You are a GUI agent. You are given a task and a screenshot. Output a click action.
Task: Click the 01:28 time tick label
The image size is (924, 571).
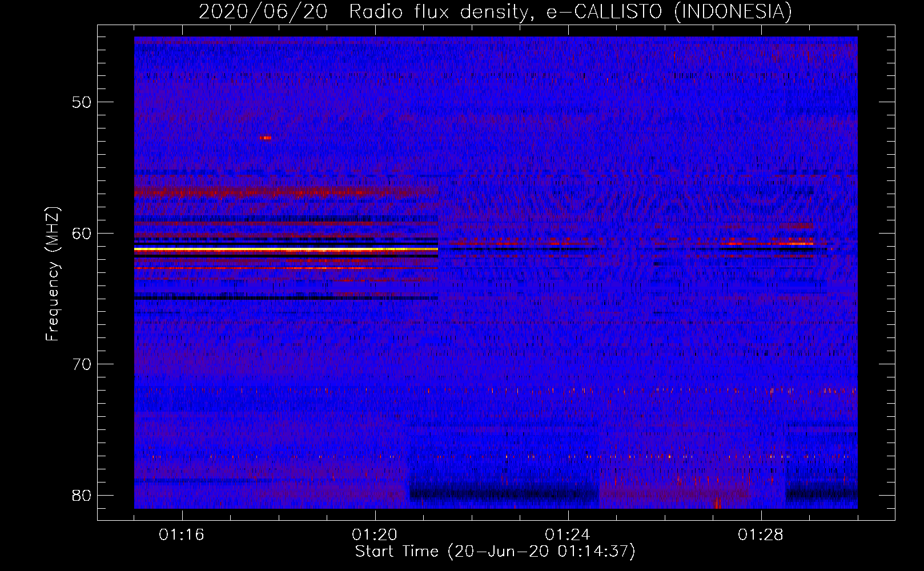pyautogui.click(x=761, y=535)
